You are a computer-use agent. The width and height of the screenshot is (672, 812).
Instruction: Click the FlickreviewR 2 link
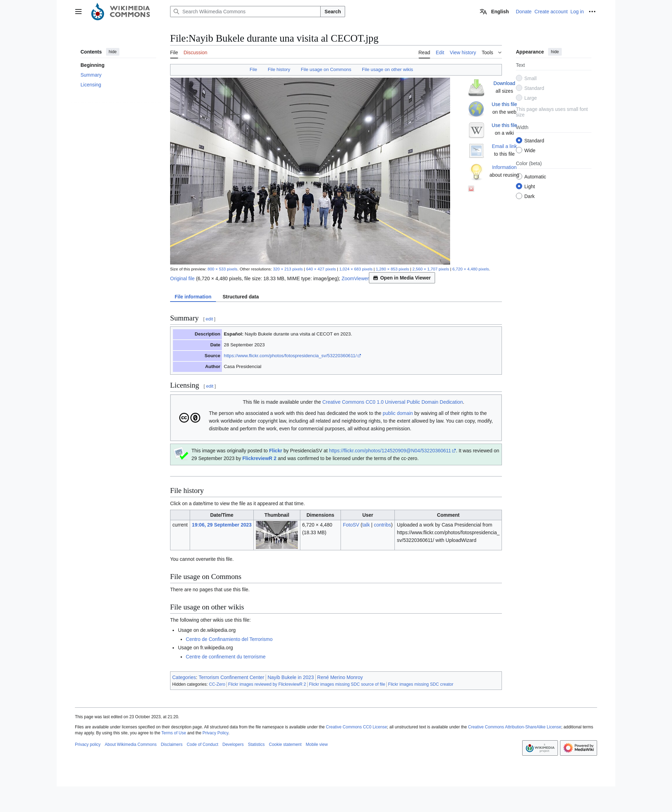coord(259,458)
